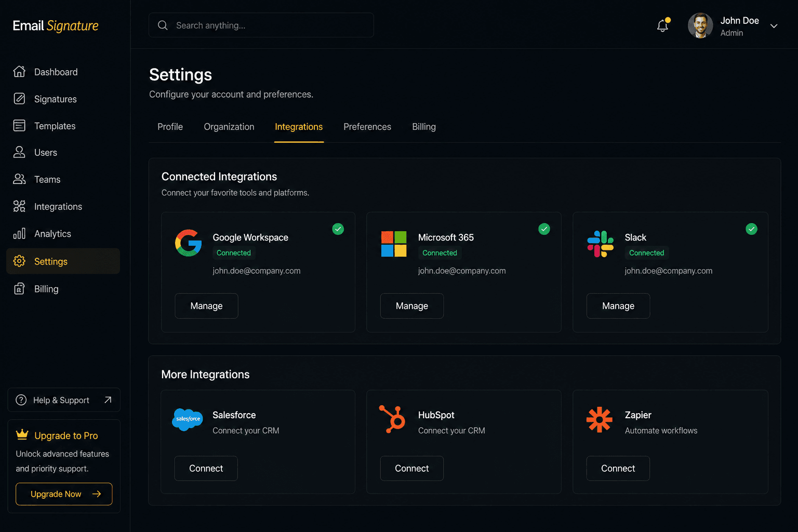
Task: Click the email under Microsoft 365
Action: pyautogui.click(x=462, y=271)
